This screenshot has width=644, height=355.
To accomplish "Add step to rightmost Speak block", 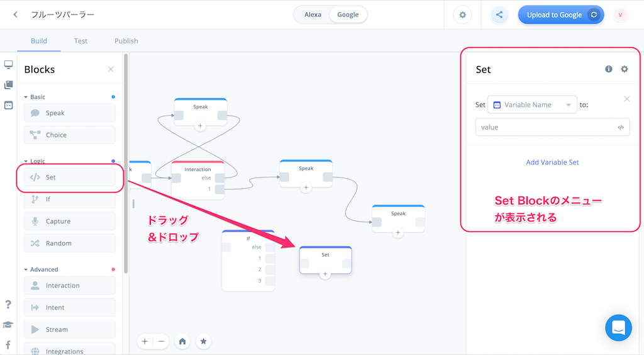I will [397, 232].
